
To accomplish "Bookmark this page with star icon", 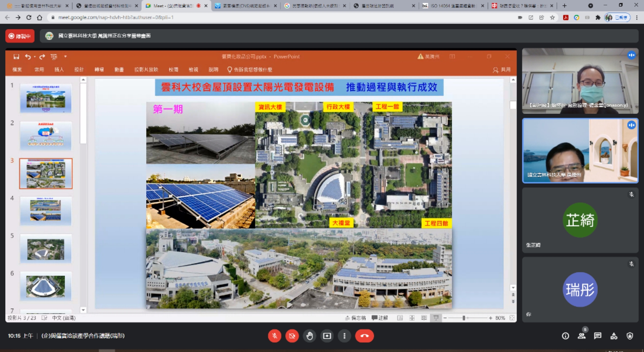I will pos(552,17).
